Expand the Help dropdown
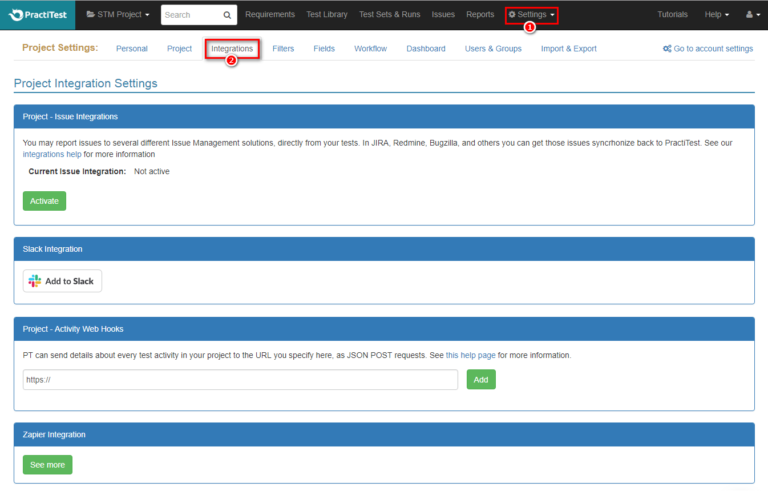768x491 pixels. point(717,15)
